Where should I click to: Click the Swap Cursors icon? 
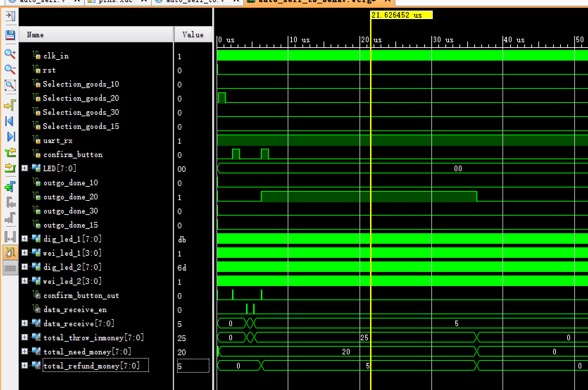tap(10, 237)
